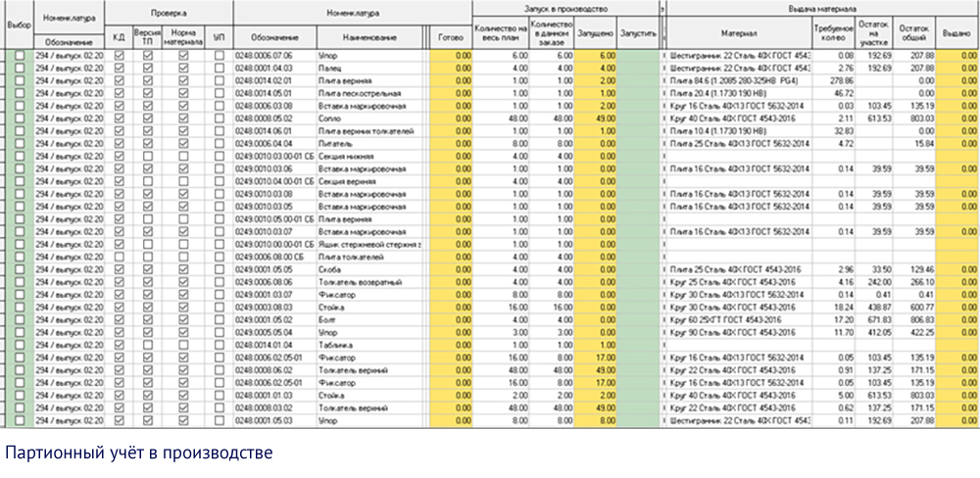Select the Секция верхняя name cell
The height and width of the screenshot is (478, 980).
click(x=370, y=181)
